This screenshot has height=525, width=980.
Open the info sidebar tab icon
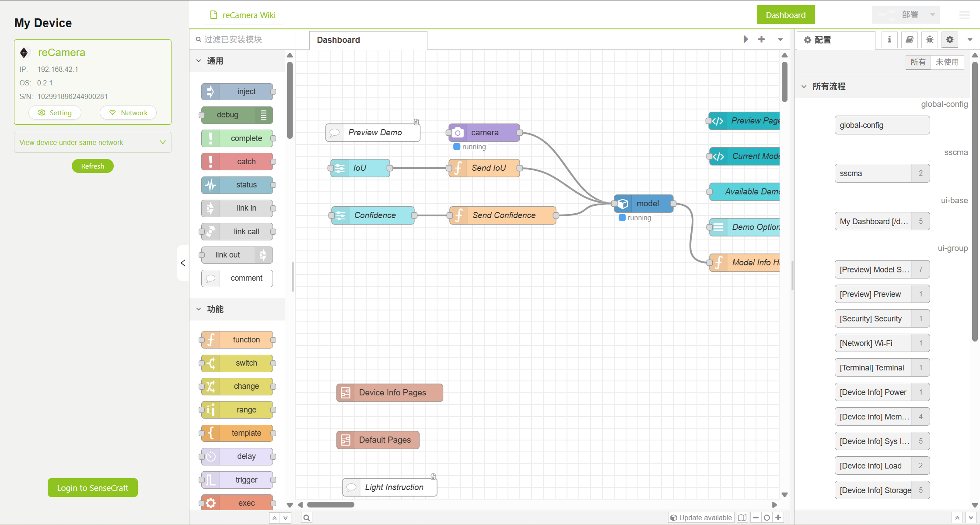coord(889,40)
